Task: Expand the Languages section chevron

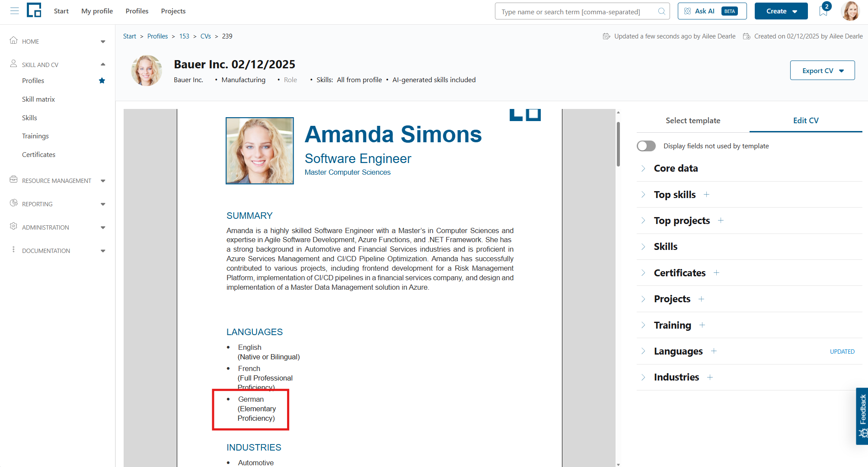Action: [643, 351]
